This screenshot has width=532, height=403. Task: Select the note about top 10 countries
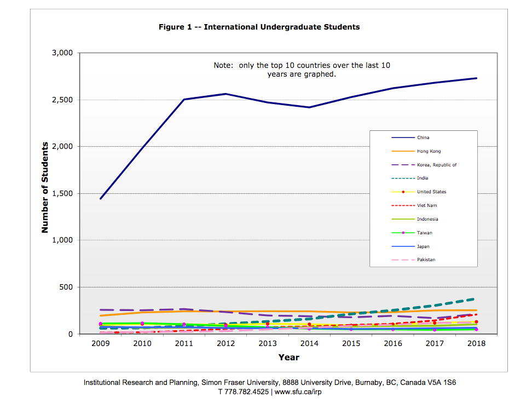point(302,70)
